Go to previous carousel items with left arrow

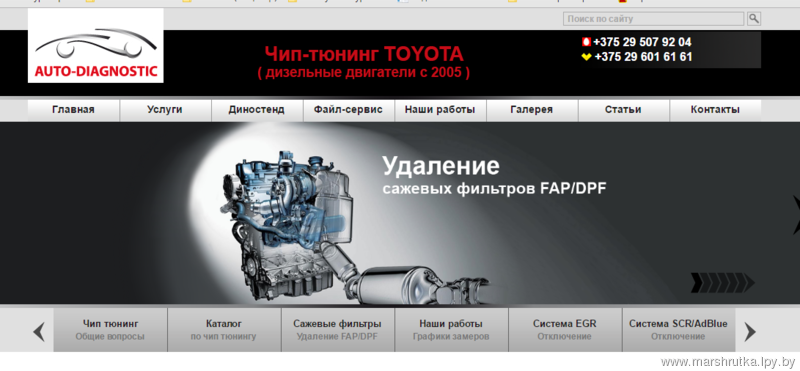(39, 332)
